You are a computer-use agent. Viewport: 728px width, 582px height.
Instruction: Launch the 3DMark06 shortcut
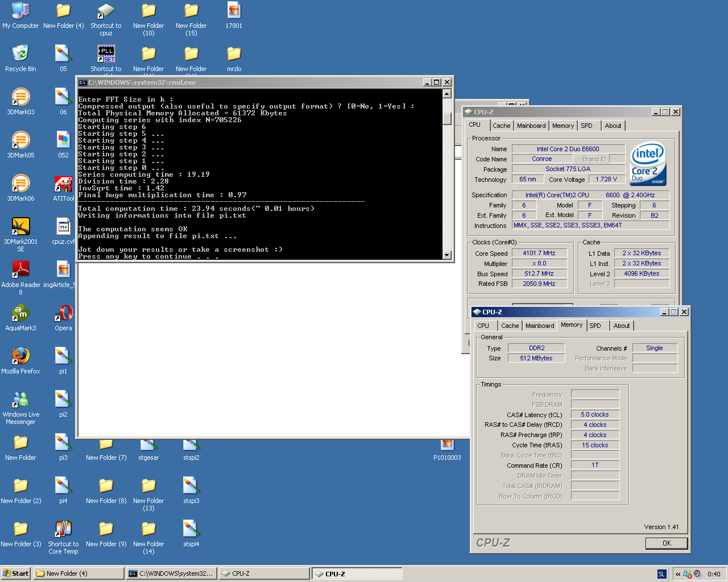point(20,188)
